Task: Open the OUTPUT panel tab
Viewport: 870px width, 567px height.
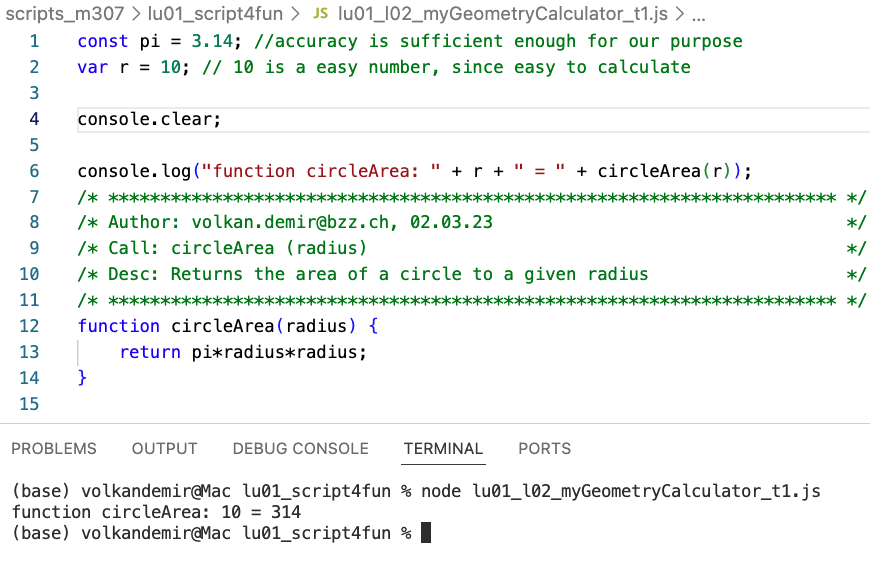Action: (x=165, y=449)
